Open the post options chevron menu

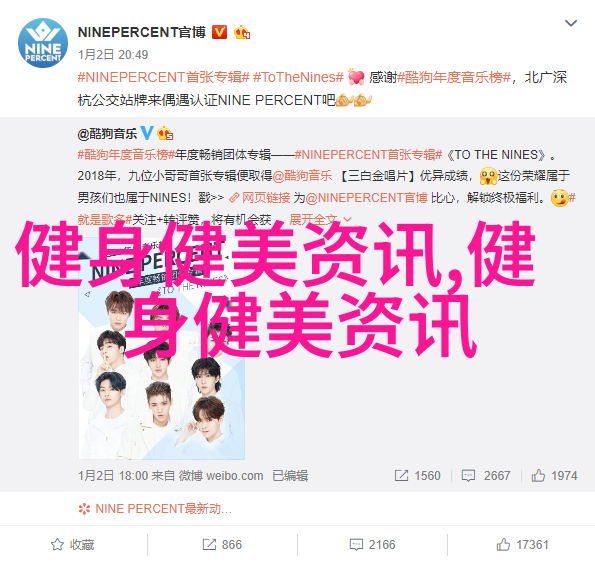[x=571, y=23]
